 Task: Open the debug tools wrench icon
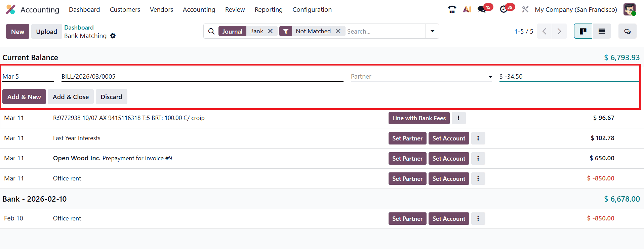point(525,9)
